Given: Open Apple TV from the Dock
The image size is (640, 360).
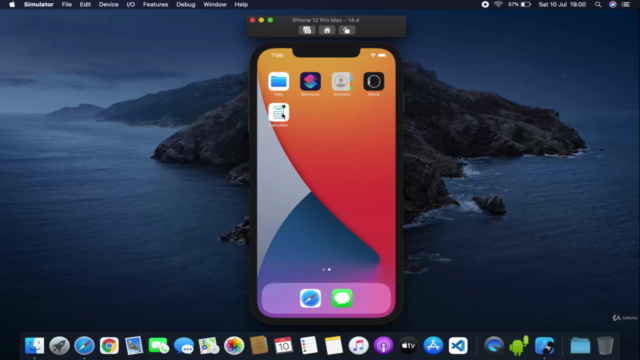Looking at the screenshot, I should tap(408, 346).
